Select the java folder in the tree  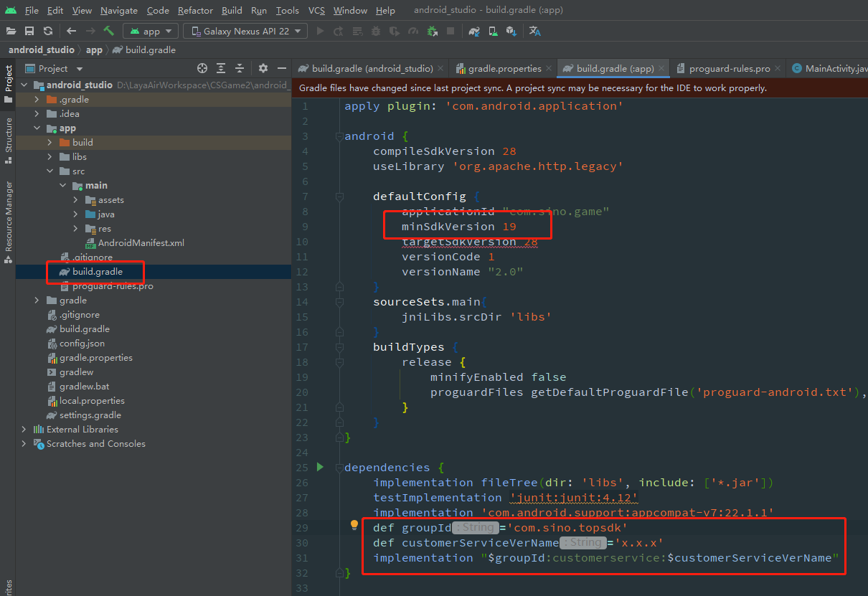pos(106,214)
